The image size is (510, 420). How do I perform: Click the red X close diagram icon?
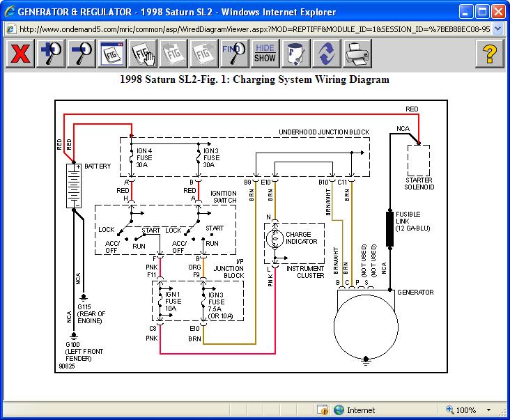click(21, 54)
